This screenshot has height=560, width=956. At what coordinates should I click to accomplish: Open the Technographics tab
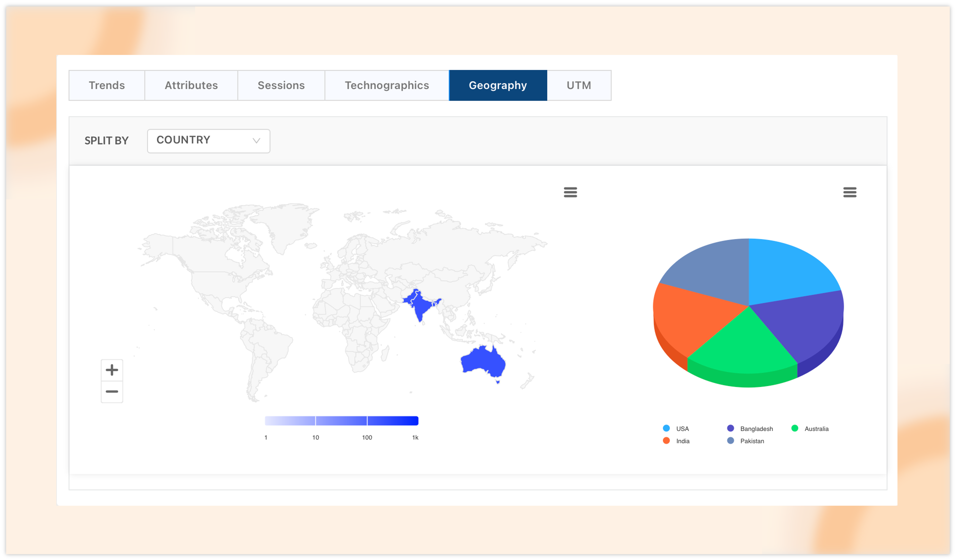387,85
